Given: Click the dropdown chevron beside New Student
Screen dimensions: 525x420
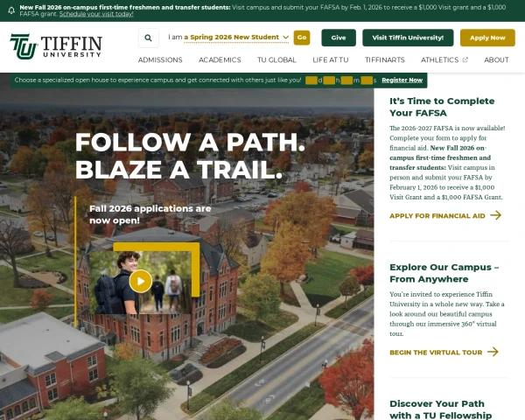Looking at the screenshot, I should point(285,38).
